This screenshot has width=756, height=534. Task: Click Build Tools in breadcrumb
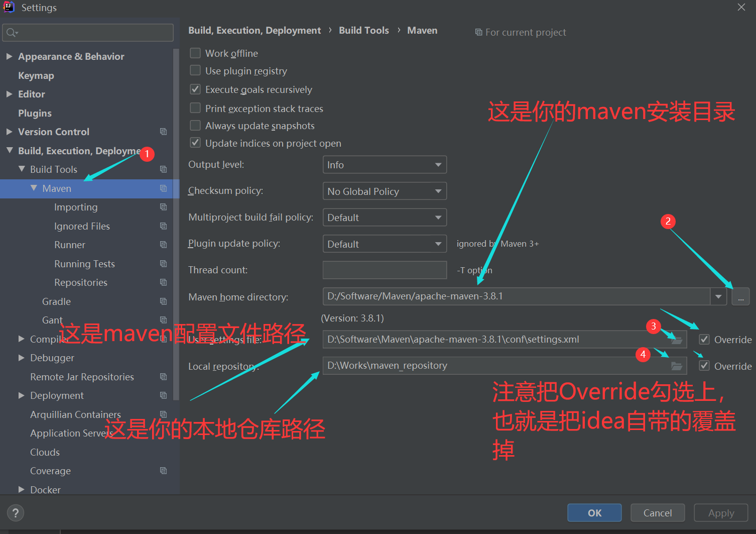click(x=364, y=30)
